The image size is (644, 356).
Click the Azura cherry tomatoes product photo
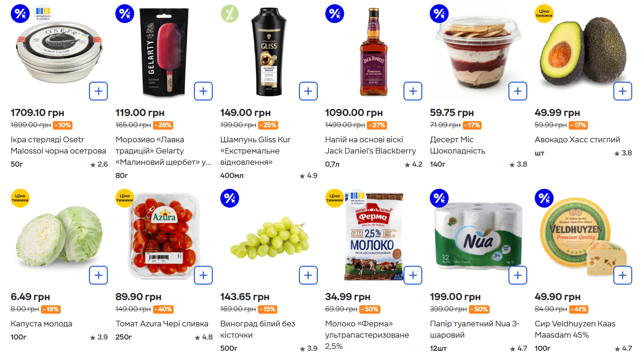pos(163,240)
